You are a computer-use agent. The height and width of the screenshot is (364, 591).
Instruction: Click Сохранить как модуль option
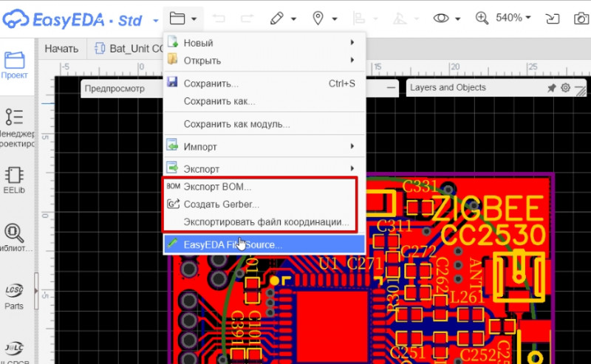(236, 124)
